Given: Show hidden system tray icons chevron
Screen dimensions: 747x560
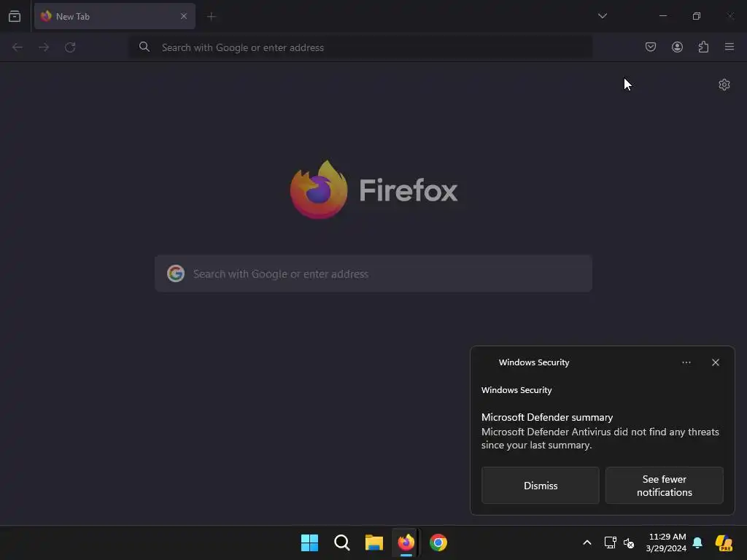Looking at the screenshot, I should point(587,542).
